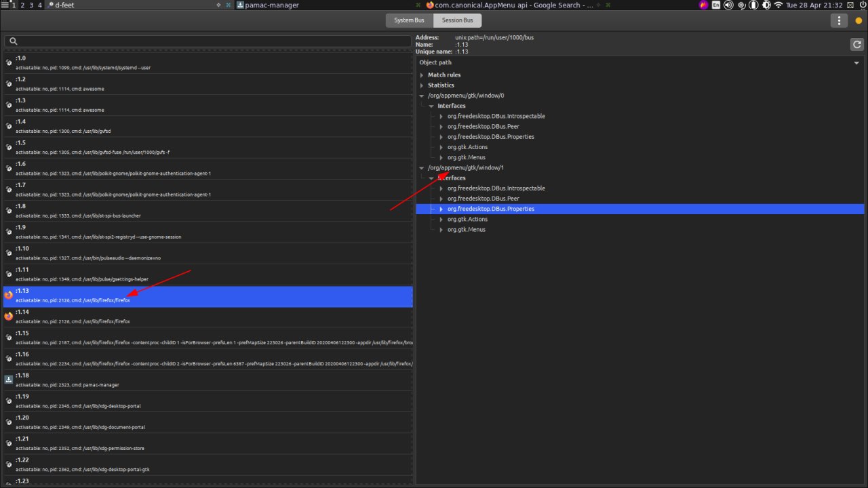Click the bus name search field
This screenshot has height=488, width=868.
[x=208, y=41]
